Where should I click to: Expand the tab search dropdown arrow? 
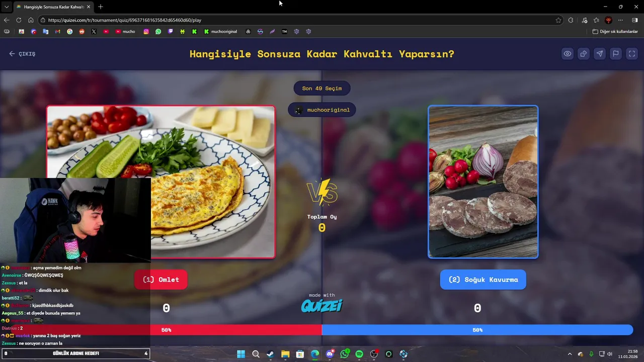(7, 7)
